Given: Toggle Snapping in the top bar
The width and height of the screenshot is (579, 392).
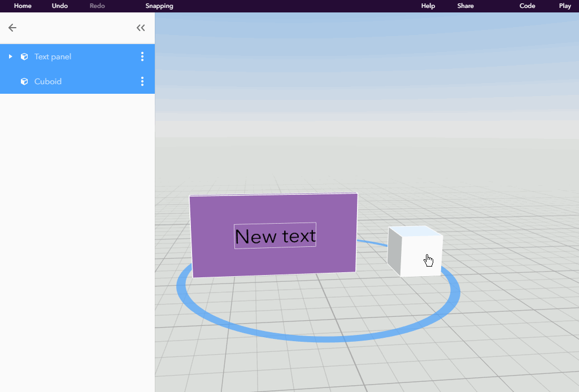Looking at the screenshot, I should tap(159, 6).
